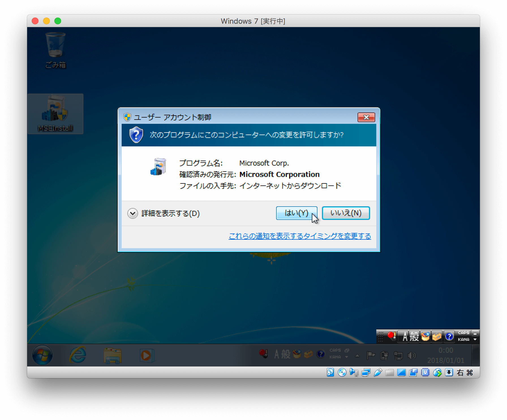
Task: Open the MSEInstall desktop icon
Action: point(55,113)
